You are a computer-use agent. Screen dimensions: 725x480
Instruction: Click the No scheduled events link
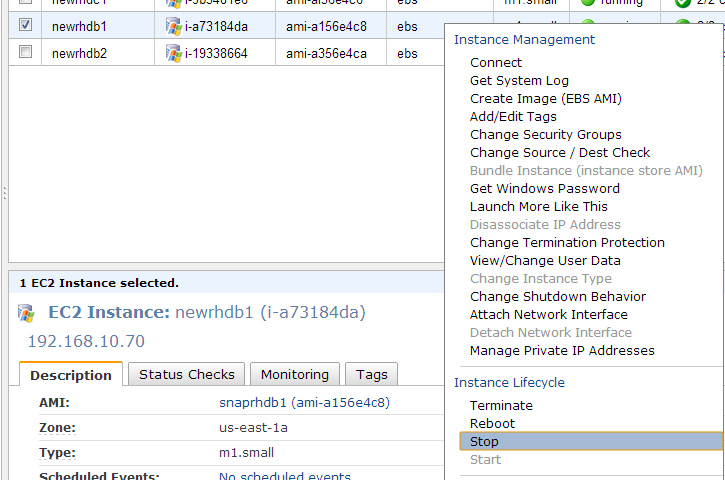tap(284, 476)
